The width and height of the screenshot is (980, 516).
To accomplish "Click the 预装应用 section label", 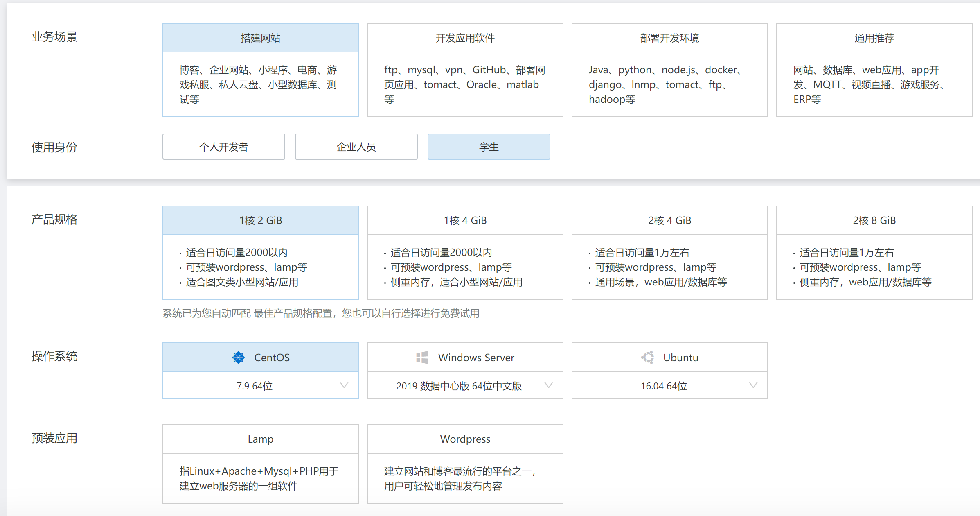I will click(54, 438).
